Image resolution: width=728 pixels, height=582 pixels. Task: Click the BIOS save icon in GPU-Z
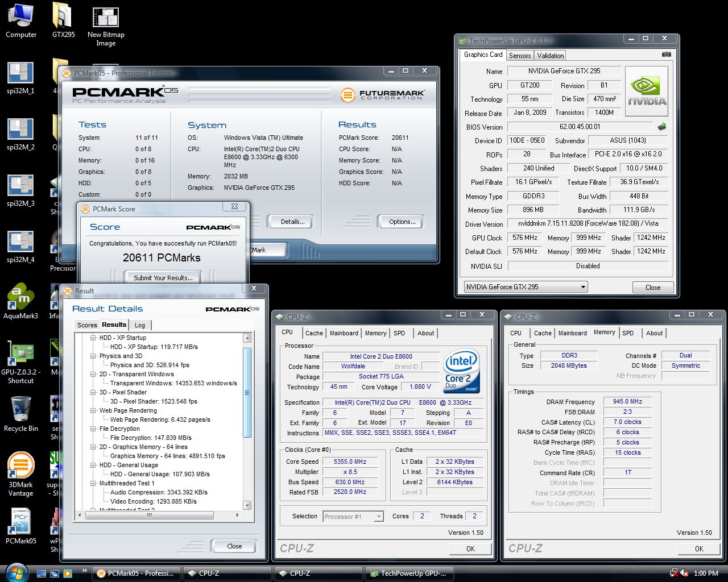(x=662, y=127)
